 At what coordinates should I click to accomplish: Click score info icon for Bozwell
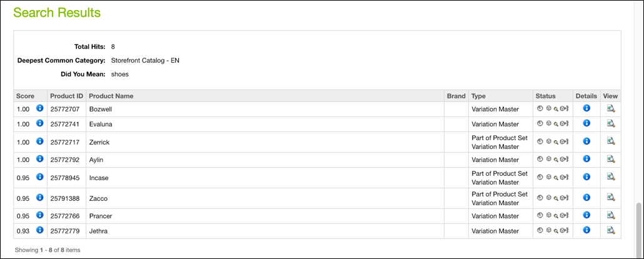click(40, 108)
